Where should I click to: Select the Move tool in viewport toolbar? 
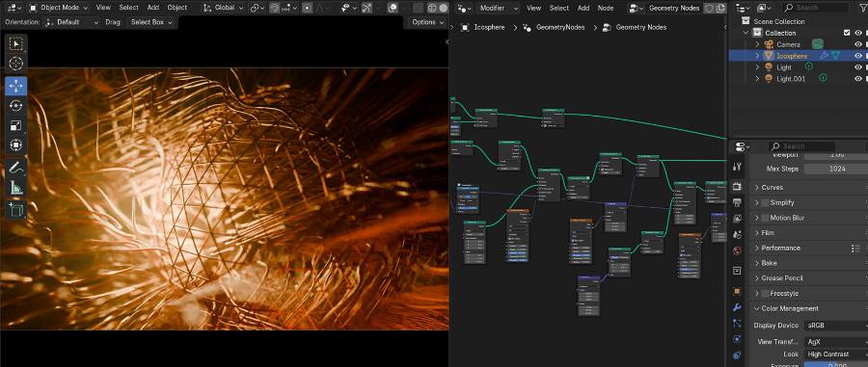(x=16, y=86)
